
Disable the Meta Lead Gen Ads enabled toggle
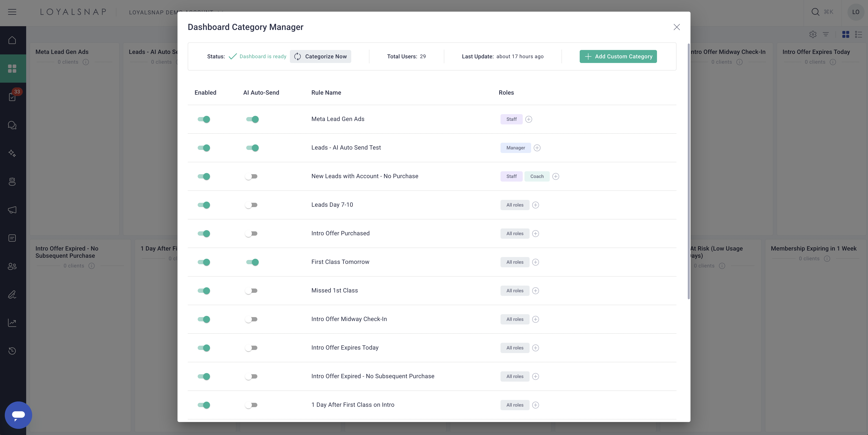coord(204,119)
